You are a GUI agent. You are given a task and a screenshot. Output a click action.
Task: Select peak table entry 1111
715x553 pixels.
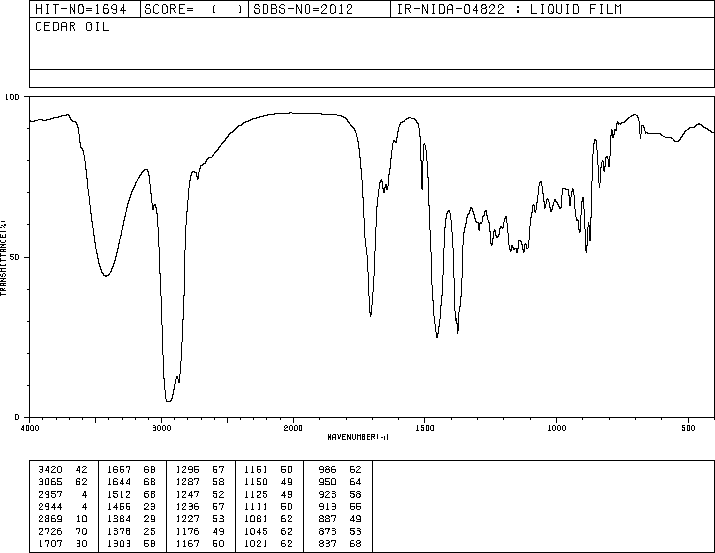tap(269, 506)
